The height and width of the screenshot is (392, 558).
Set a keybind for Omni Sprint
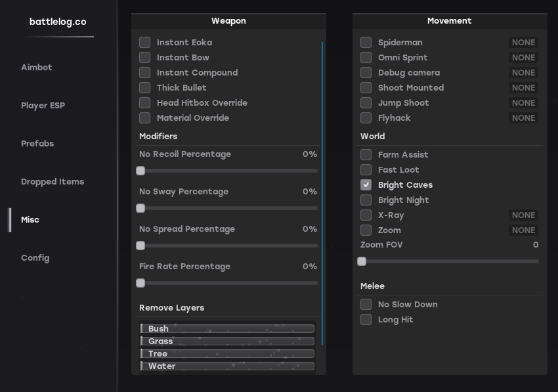[523, 57]
